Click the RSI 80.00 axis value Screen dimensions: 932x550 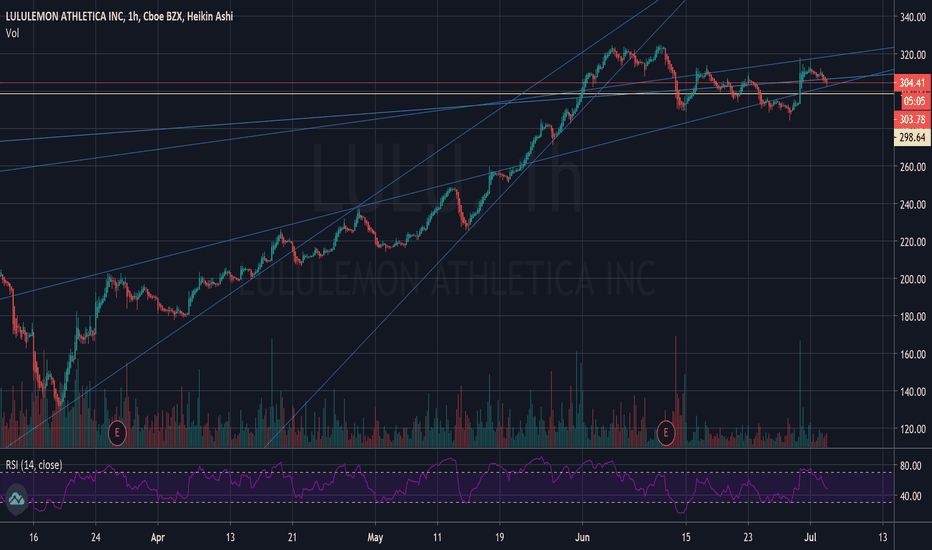pyautogui.click(x=911, y=466)
